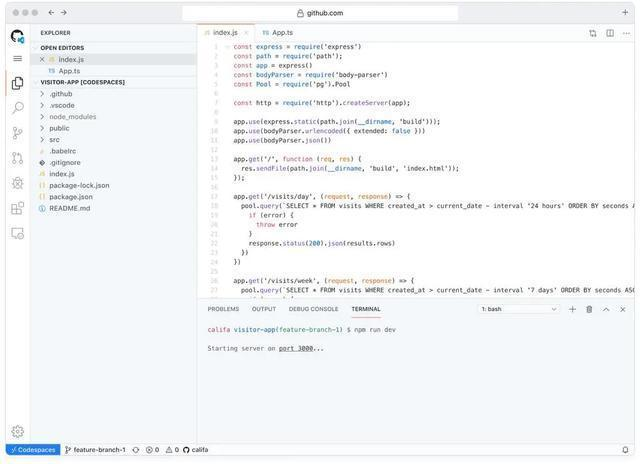Open the Search view icon
The image size is (640, 464).
tap(18, 108)
